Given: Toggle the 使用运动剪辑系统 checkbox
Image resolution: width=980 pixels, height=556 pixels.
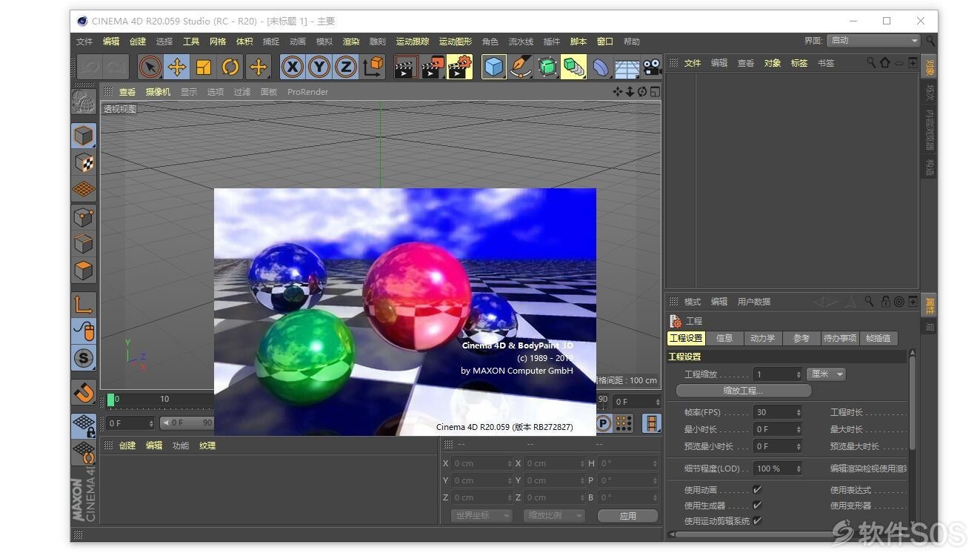Looking at the screenshot, I should pos(757,520).
